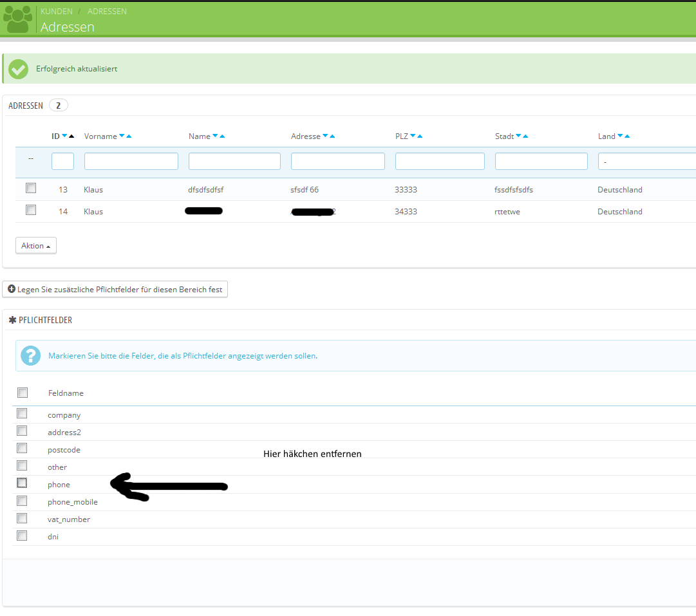Sort Land column descending
Viewport: 696px width, 616px height.
(620, 136)
